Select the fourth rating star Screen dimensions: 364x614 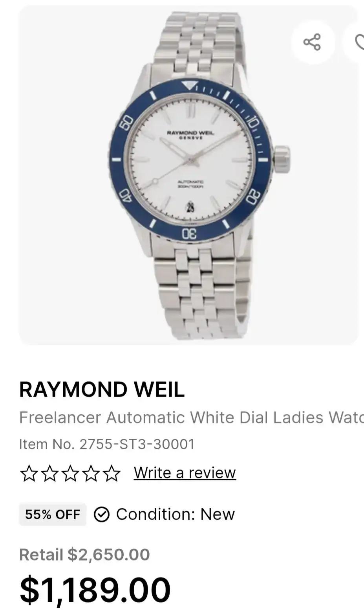point(91,473)
